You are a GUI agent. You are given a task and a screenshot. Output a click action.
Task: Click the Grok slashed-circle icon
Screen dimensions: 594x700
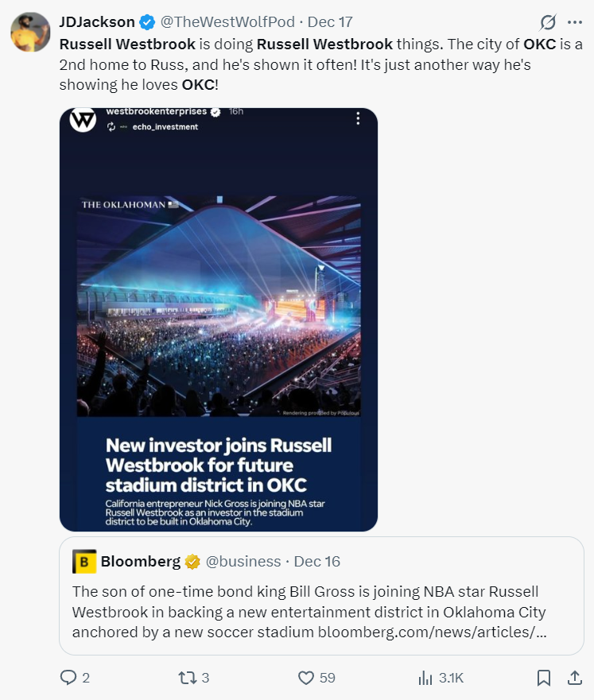[x=548, y=22]
